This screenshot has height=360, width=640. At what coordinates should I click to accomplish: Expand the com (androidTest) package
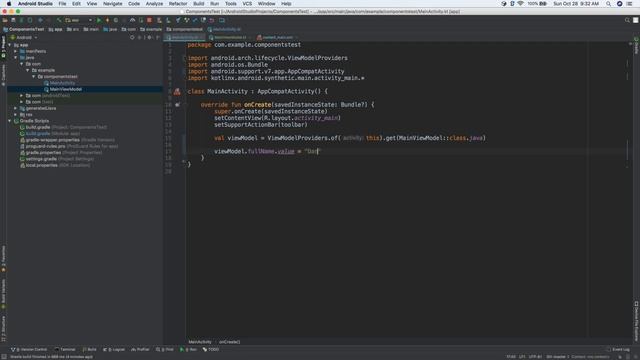(22, 96)
